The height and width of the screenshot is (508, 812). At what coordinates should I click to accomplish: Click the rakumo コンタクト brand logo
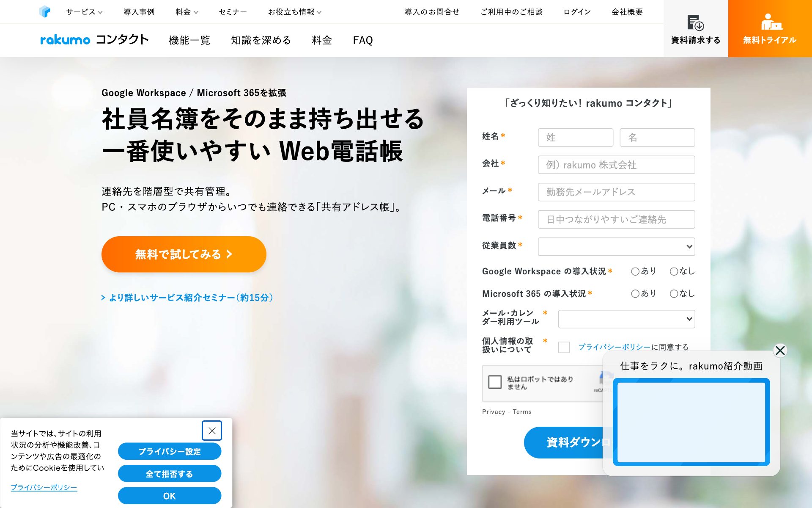click(x=94, y=40)
